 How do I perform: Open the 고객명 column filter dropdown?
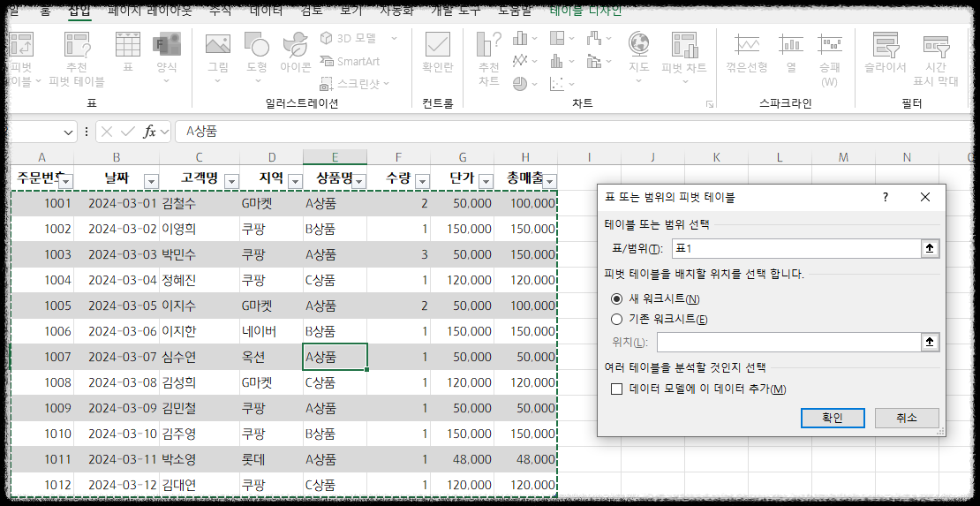point(231,181)
